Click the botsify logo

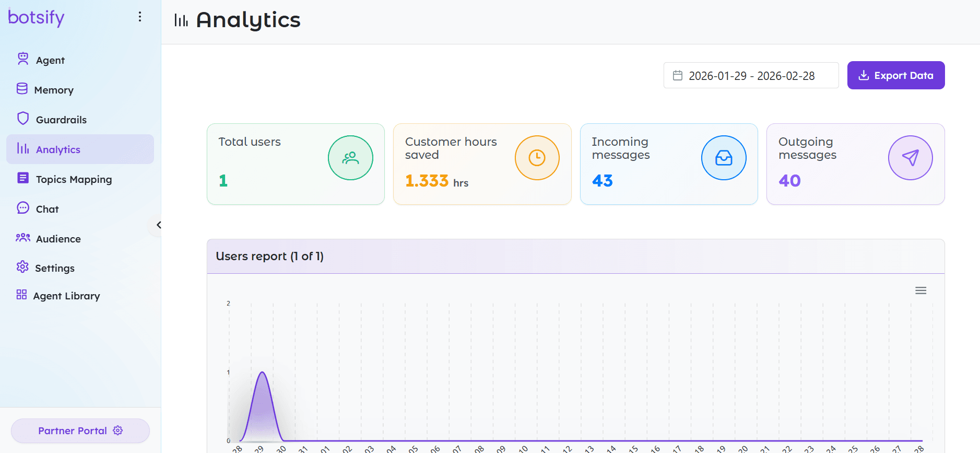[x=36, y=17]
